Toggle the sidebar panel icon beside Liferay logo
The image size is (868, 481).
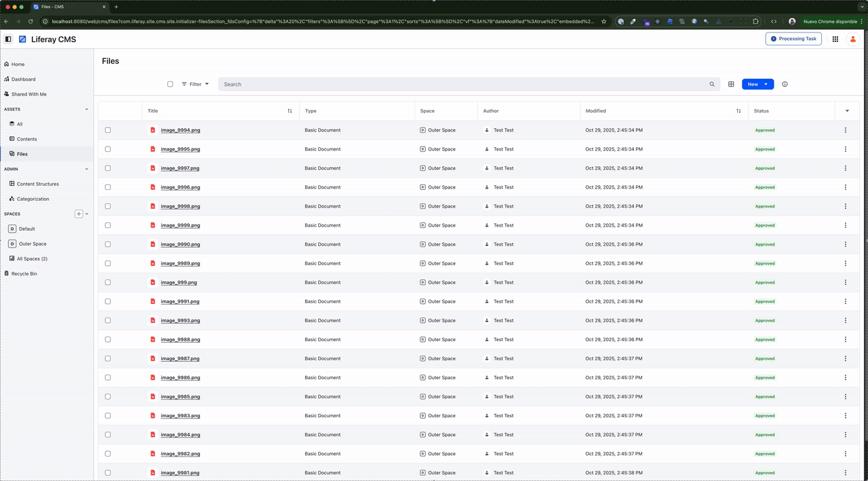pos(8,39)
